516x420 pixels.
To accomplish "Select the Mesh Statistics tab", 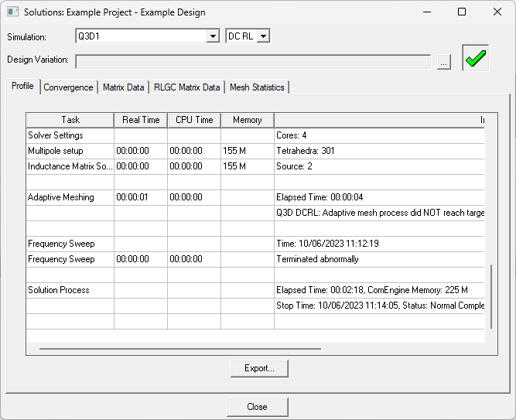I will [x=257, y=87].
